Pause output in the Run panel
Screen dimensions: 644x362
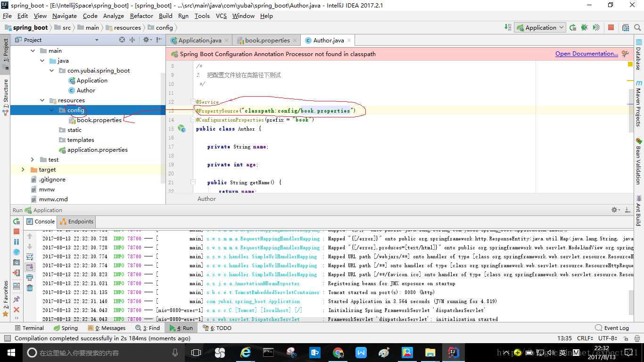(17, 242)
